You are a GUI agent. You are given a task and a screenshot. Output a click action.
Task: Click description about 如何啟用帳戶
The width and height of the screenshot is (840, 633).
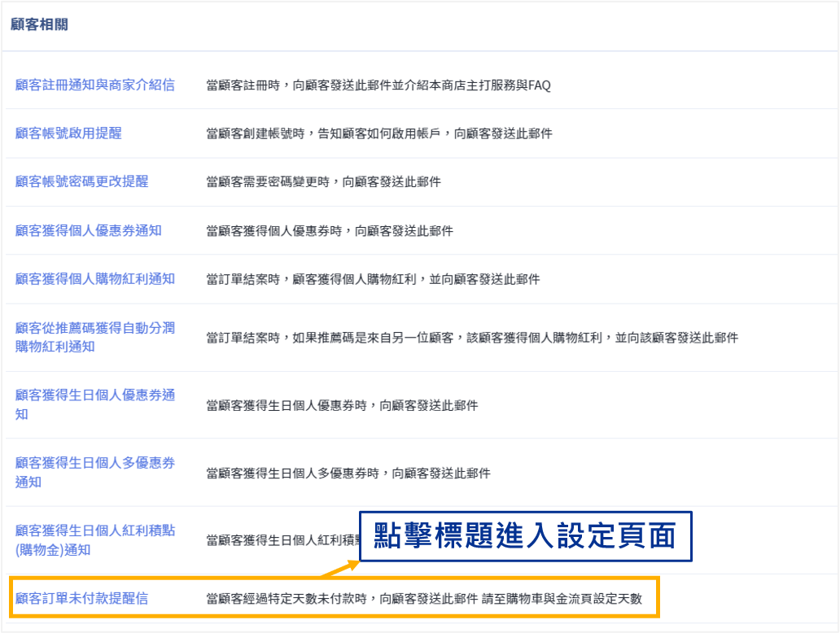click(379, 133)
